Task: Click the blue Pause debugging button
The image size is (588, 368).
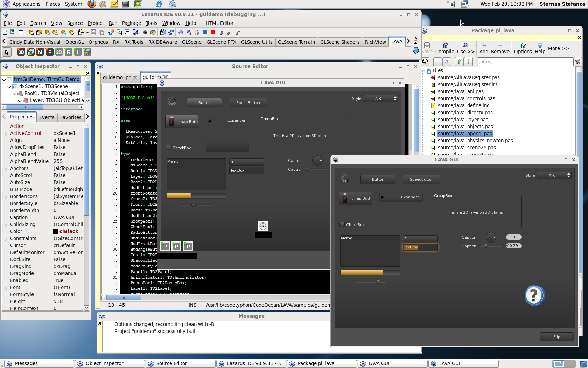Action: click(x=205, y=32)
